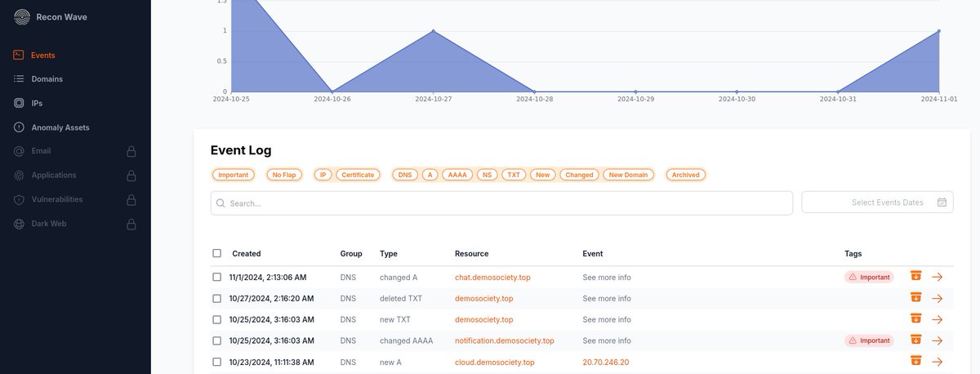The width and height of the screenshot is (980, 374).
Task: Toggle the NS filter chip
Action: [488, 175]
